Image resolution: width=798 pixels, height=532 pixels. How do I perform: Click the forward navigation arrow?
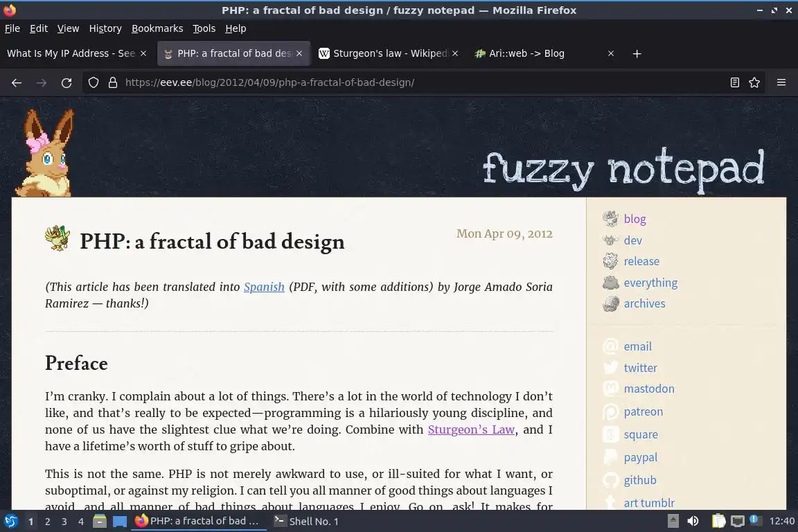[42, 82]
